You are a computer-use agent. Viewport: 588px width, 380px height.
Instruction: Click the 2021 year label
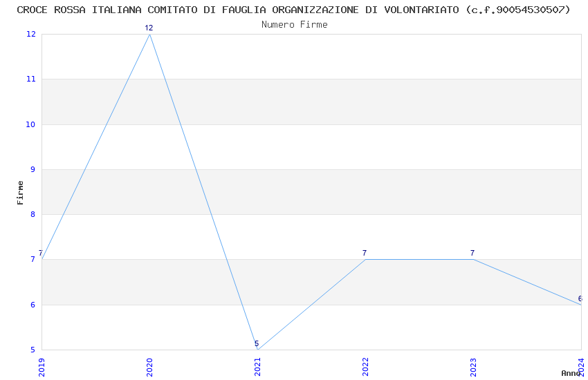[257, 368]
